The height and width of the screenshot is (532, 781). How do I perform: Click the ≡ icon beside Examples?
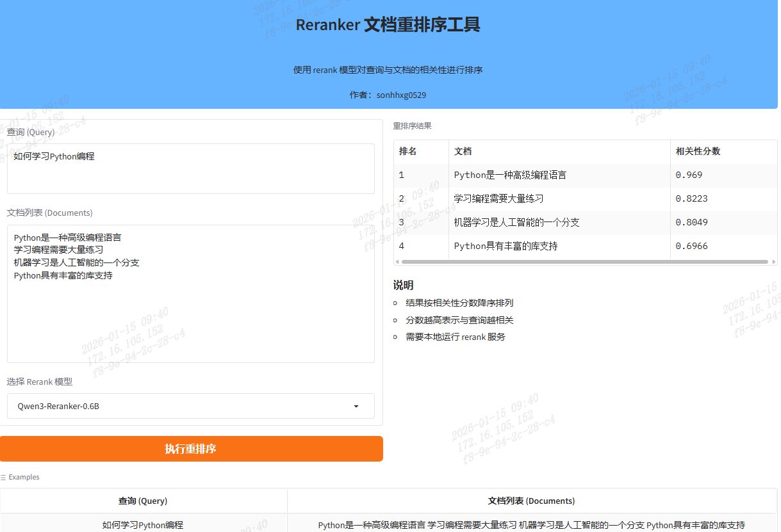coord(4,477)
